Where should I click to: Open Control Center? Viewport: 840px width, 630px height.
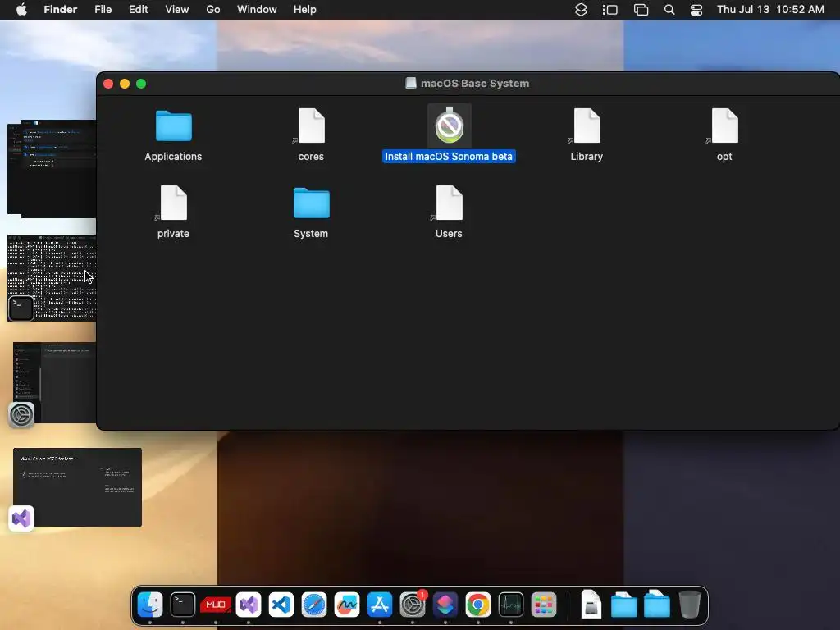(696, 10)
